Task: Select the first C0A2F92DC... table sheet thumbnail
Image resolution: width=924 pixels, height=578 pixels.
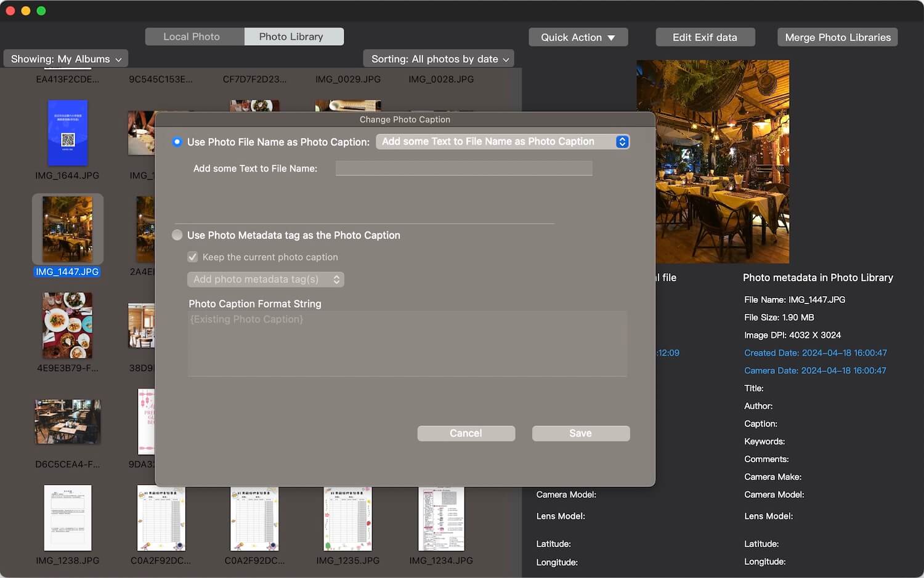Action: coord(161,518)
